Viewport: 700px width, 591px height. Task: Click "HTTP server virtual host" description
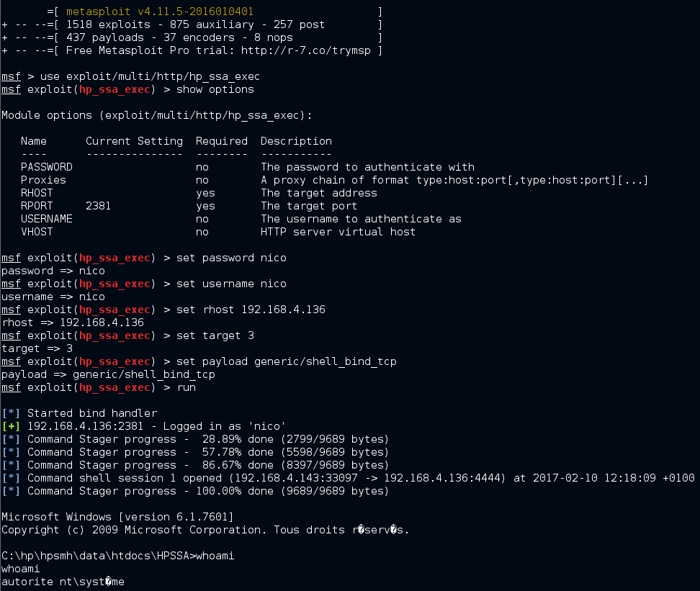pyautogui.click(x=338, y=232)
